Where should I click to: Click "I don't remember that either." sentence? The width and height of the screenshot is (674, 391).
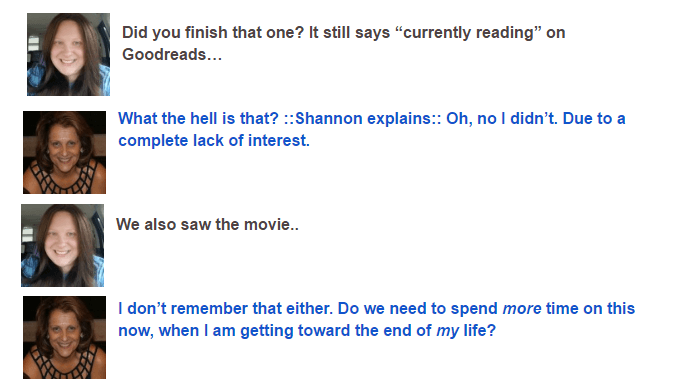point(226,309)
